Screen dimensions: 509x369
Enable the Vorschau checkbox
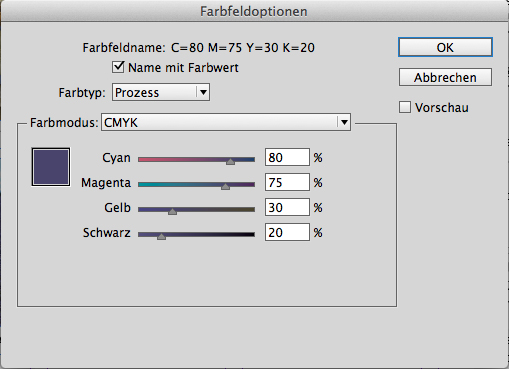point(405,107)
